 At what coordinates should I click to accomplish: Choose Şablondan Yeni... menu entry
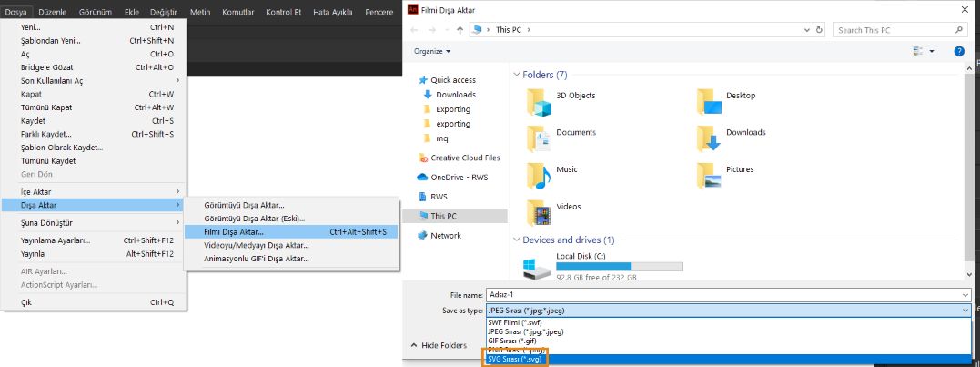click(93, 41)
